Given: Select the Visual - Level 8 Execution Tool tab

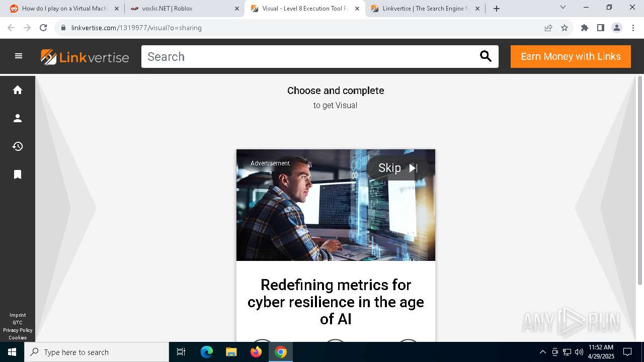Looking at the screenshot, I should pyautogui.click(x=305, y=9).
